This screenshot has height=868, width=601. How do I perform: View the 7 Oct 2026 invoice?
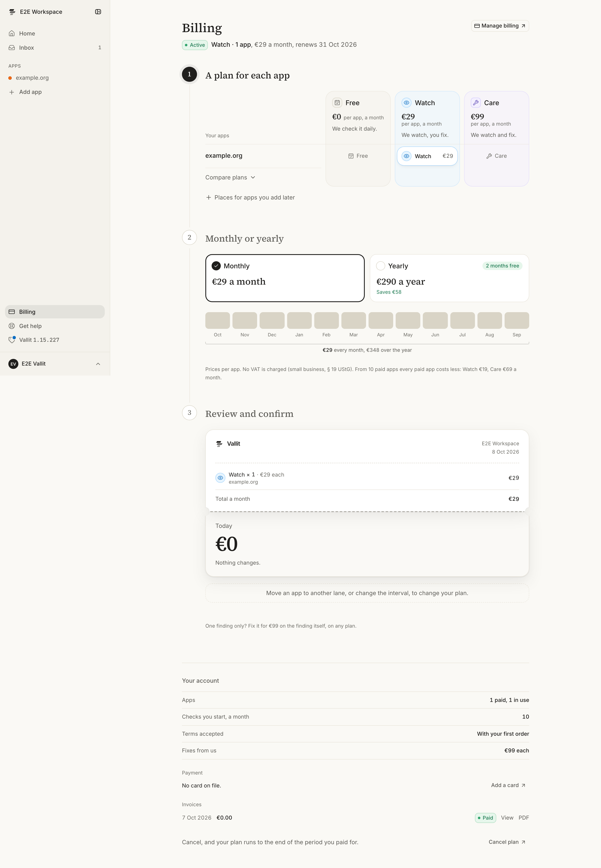507,818
